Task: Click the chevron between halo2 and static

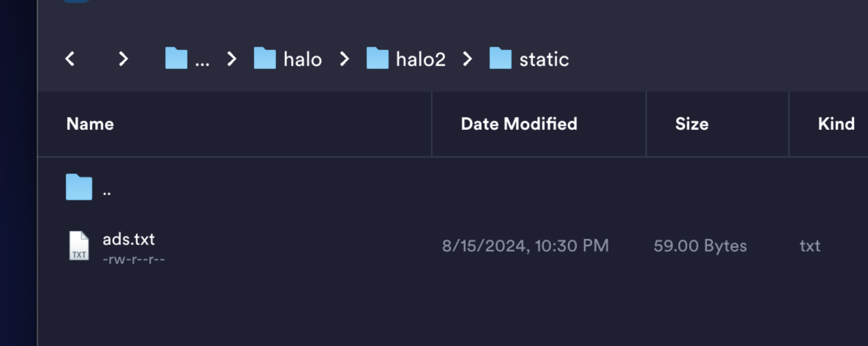Action: (468, 59)
